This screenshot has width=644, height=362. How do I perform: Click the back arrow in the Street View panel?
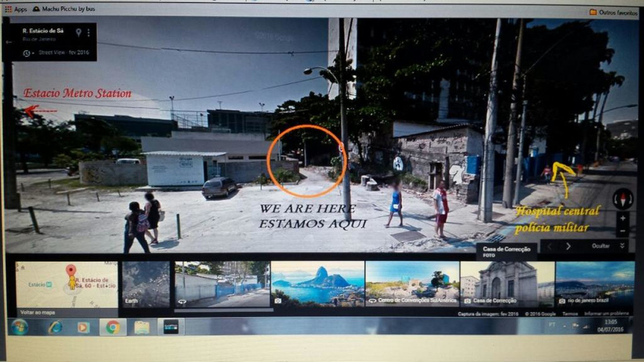8,42
